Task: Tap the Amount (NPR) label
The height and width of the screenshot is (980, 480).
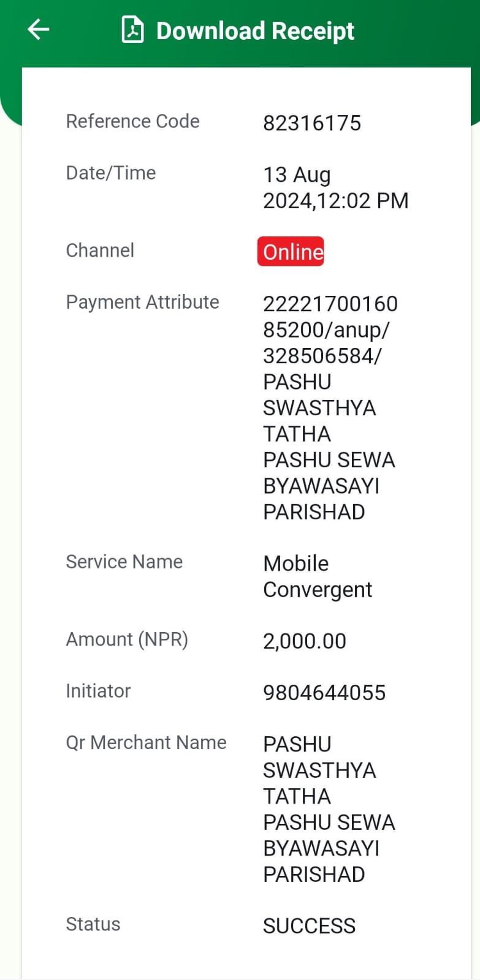Action: pos(127,639)
